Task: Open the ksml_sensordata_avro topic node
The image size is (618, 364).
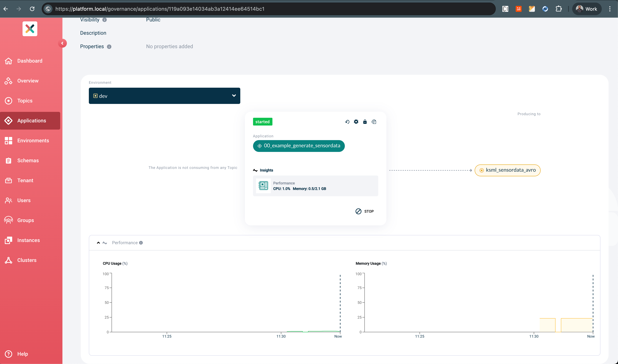Action: [x=507, y=170]
